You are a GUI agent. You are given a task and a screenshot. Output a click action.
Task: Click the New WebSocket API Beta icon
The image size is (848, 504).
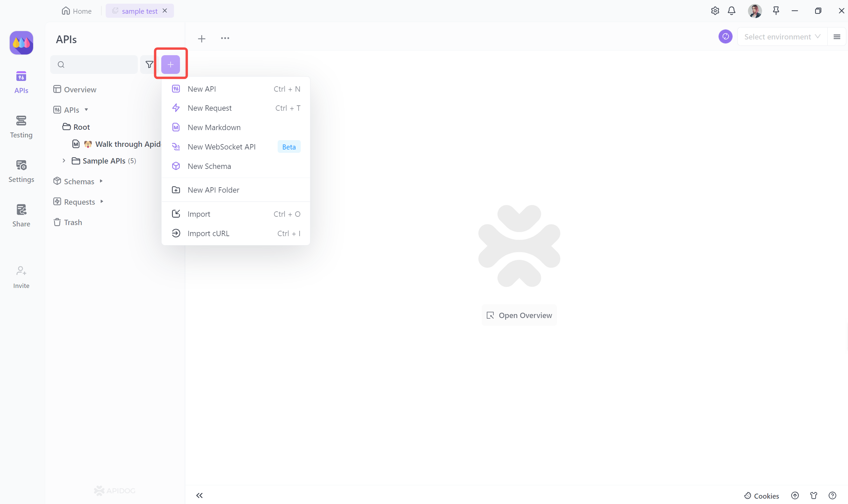[x=176, y=146]
